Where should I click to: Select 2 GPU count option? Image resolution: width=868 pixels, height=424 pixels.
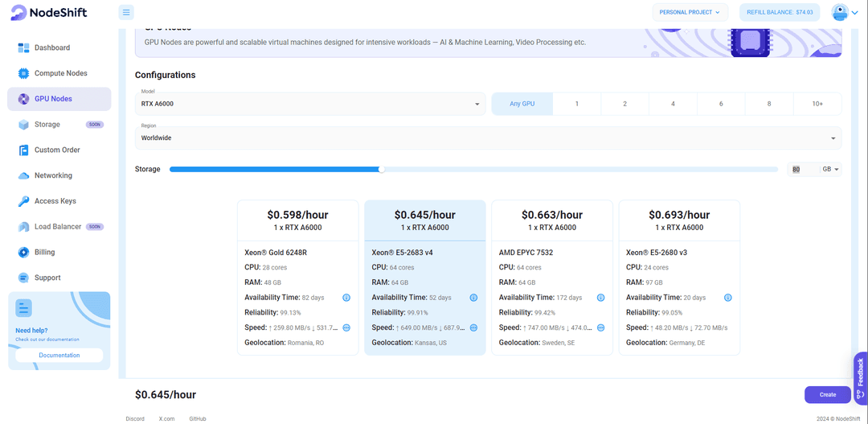[625, 104]
